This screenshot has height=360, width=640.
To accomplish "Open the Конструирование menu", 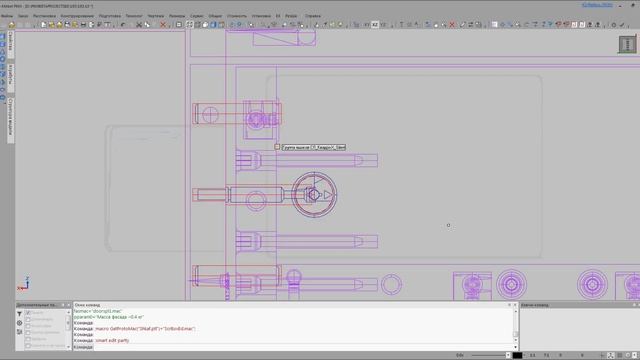I will 77,16.
